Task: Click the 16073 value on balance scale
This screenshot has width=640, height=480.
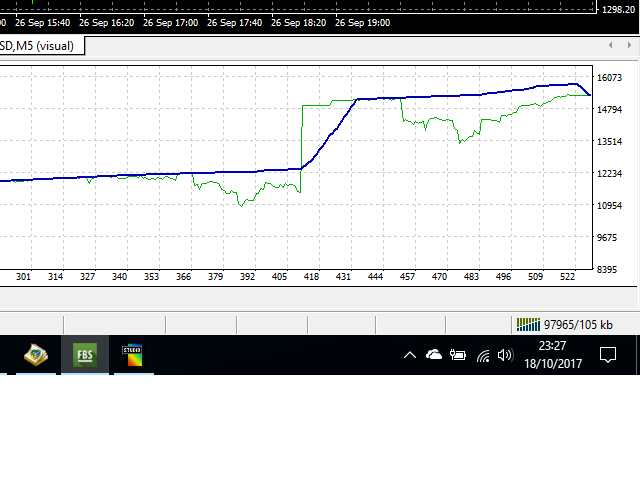Action: click(609, 78)
